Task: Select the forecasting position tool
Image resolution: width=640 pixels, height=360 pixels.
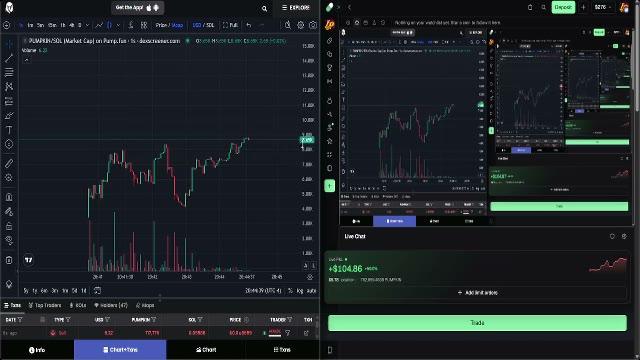Action: click(9, 101)
